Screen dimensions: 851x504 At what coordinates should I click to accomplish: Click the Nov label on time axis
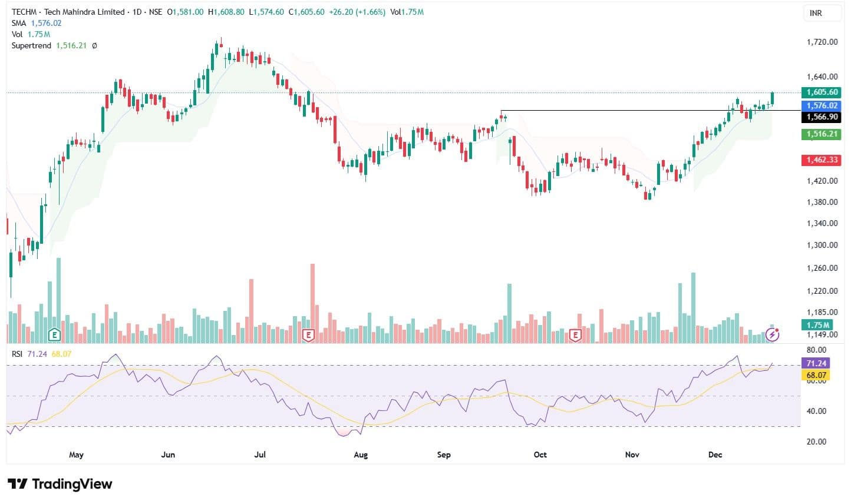tap(632, 455)
